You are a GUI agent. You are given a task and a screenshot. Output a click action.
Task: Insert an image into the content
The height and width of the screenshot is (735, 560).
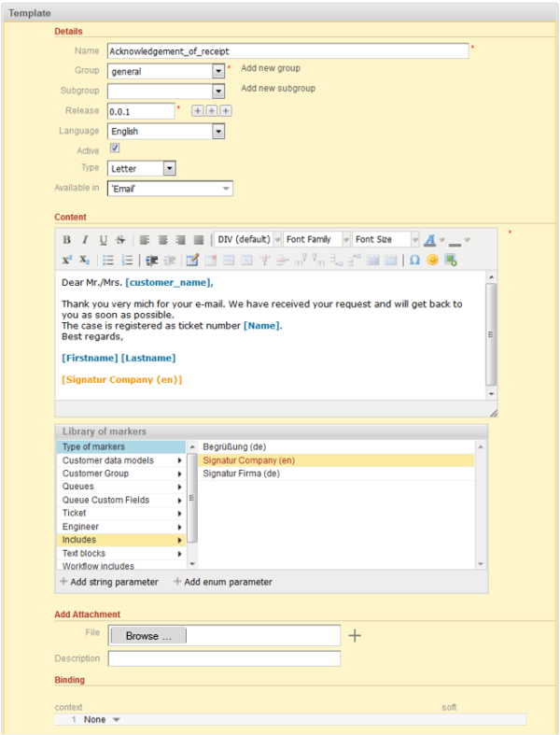[x=451, y=260]
